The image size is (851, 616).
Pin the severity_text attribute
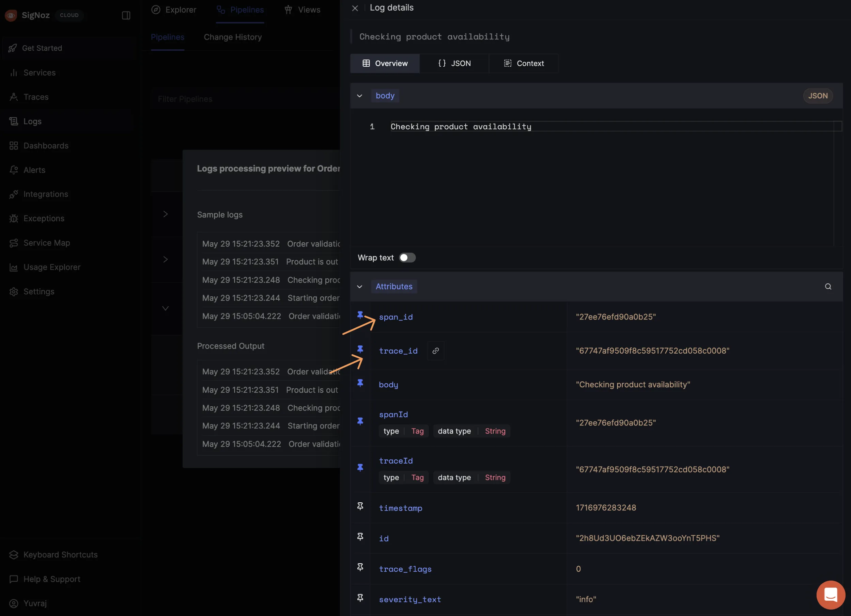coord(360,598)
